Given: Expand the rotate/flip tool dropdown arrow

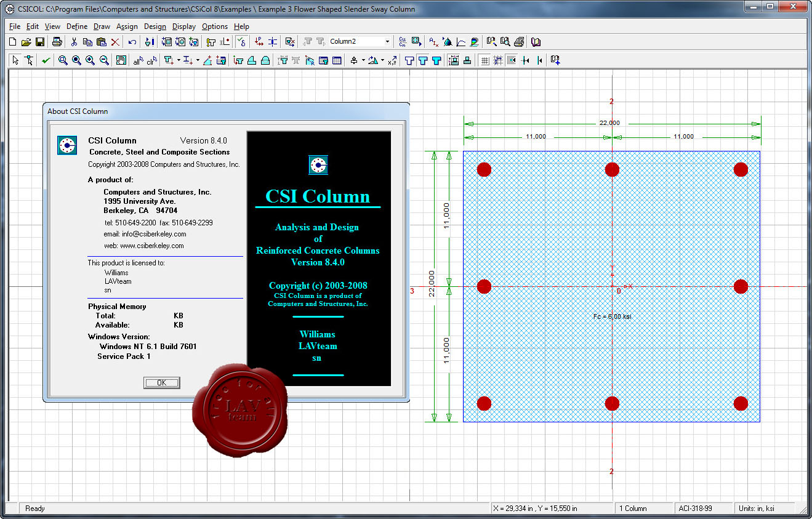Looking at the screenshot, I should point(382,60).
